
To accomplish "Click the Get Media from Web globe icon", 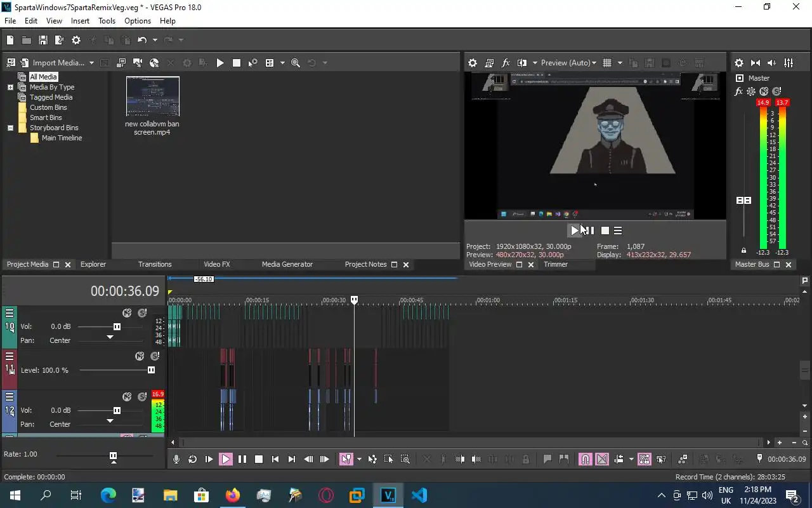I will (x=154, y=63).
